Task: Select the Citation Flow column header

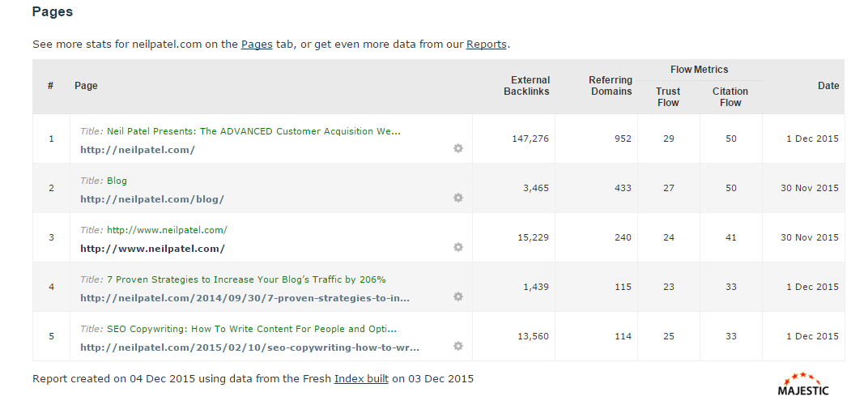Action: click(730, 97)
